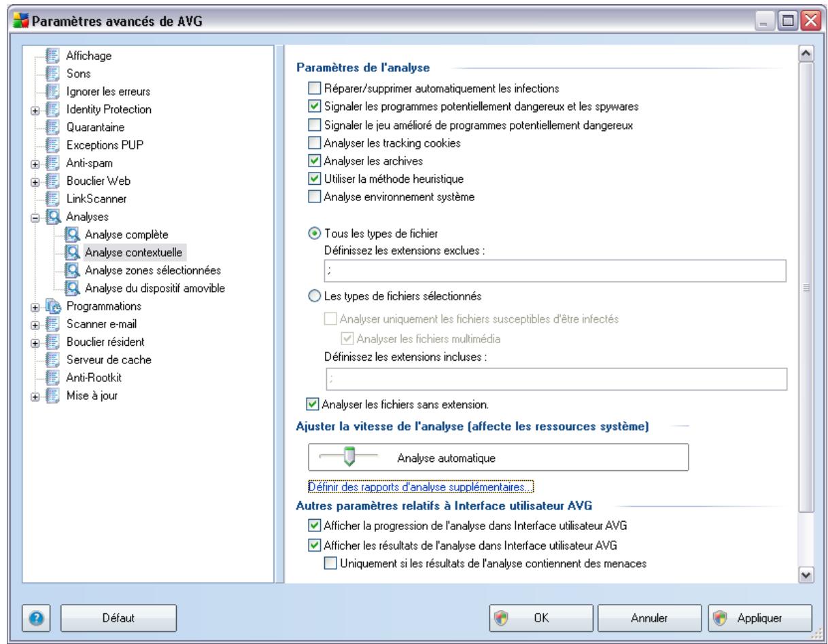Image resolution: width=828 pixels, height=644 pixels.
Task: Enable Réparer/supprimer automatiquement les infections
Action: coord(313,88)
